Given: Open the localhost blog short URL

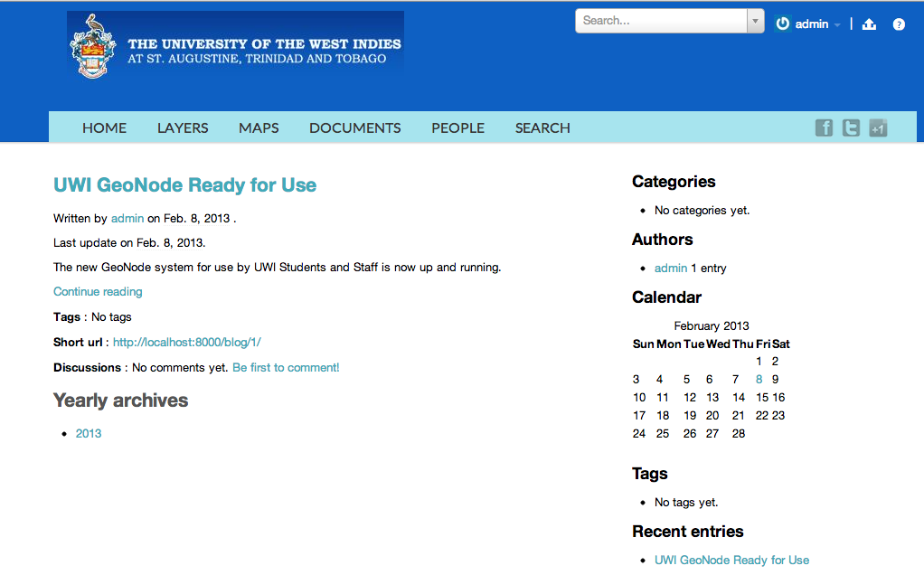Looking at the screenshot, I should tap(187, 343).
